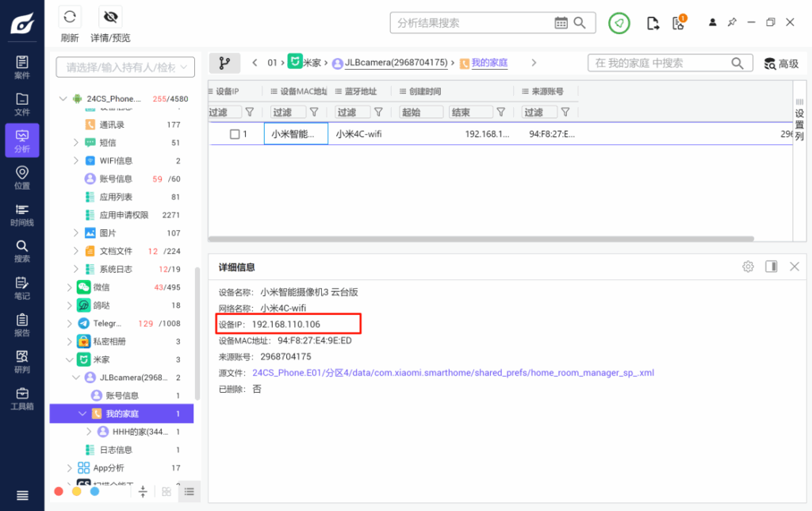Viewport: 812px width, 511px height.
Task: Collapse the 我的家庭 tree node
Action: click(82, 413)
